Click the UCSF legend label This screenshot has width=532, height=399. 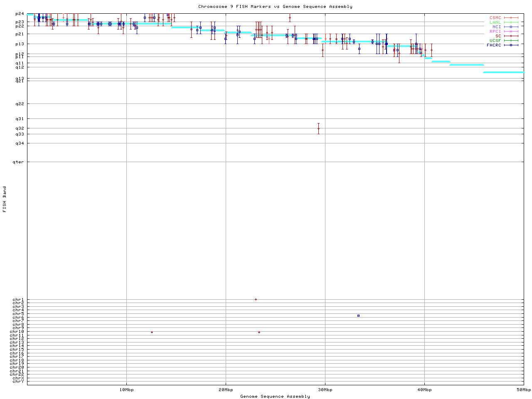(495, 40)
